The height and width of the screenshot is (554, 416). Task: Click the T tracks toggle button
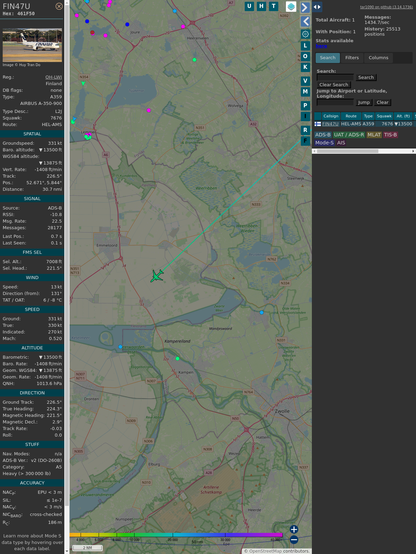pos(274,6)
